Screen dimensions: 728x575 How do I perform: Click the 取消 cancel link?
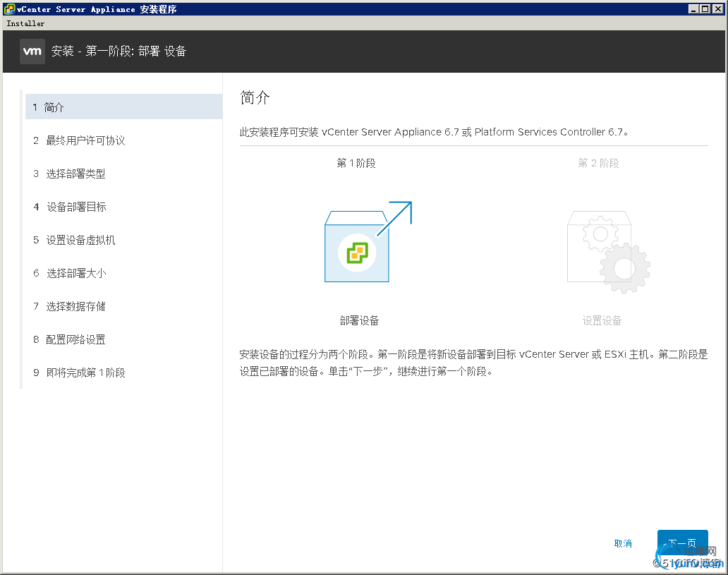point(623,543)
